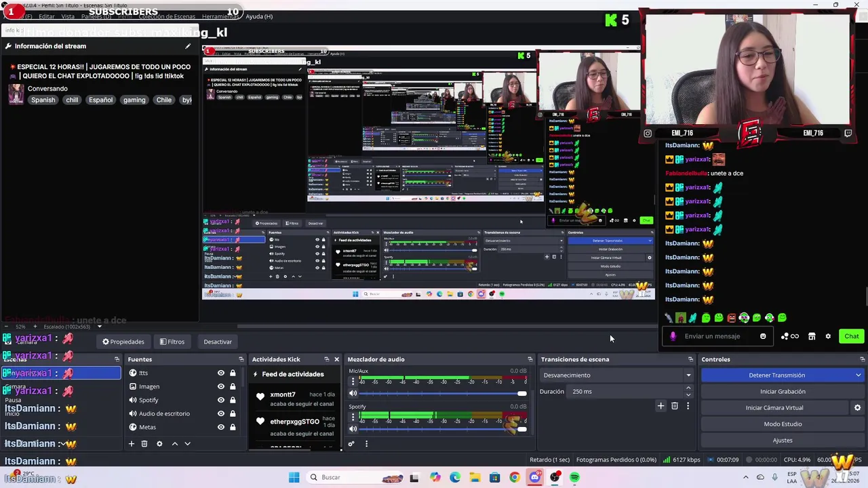Screen dimensions: 868x488
Task: Undock the Controles panel
Action: click(x=862, y=359)
